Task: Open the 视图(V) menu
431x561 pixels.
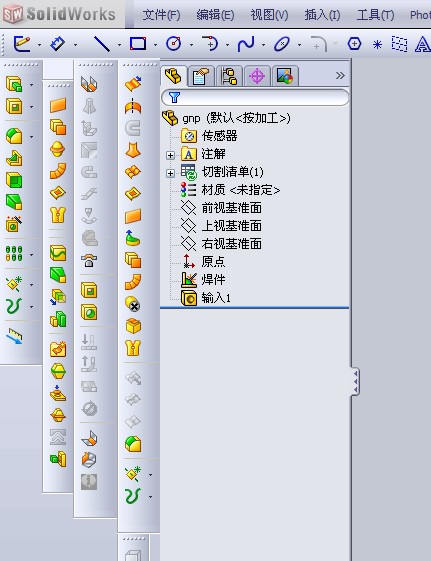Action: [x=269, y=15]
